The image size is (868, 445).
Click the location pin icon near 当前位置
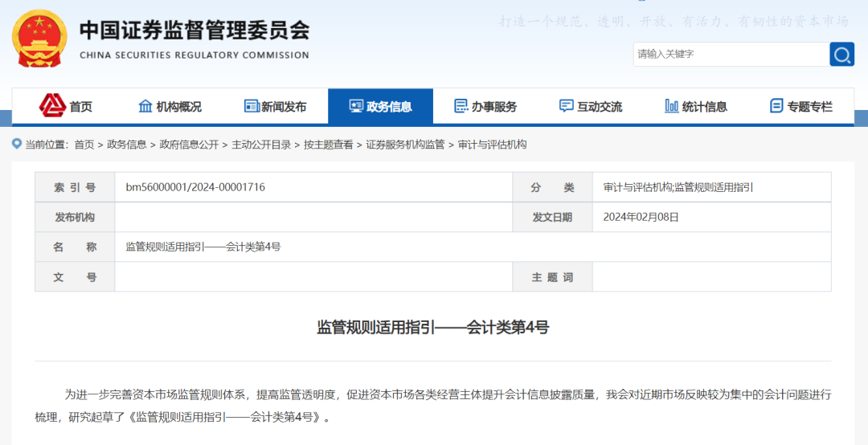16,145
